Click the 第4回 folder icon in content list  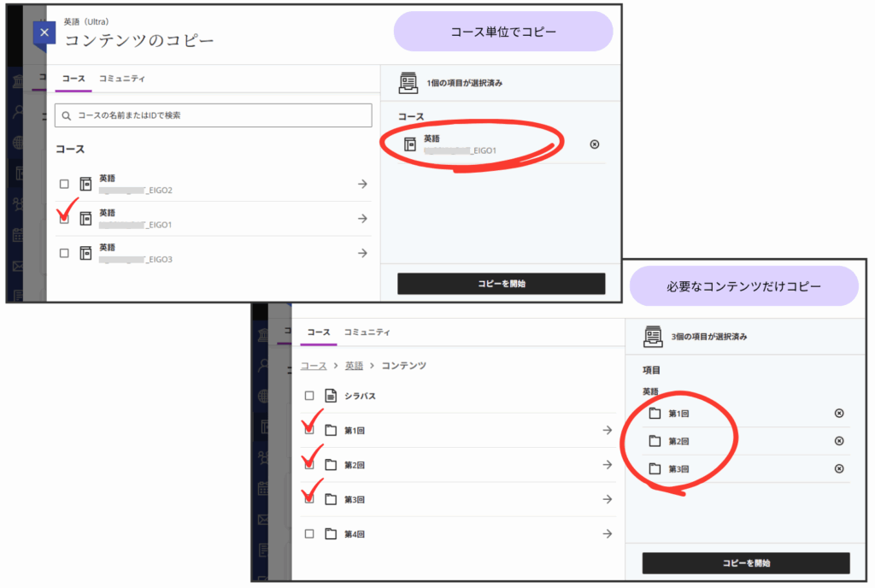click(331, 534)
